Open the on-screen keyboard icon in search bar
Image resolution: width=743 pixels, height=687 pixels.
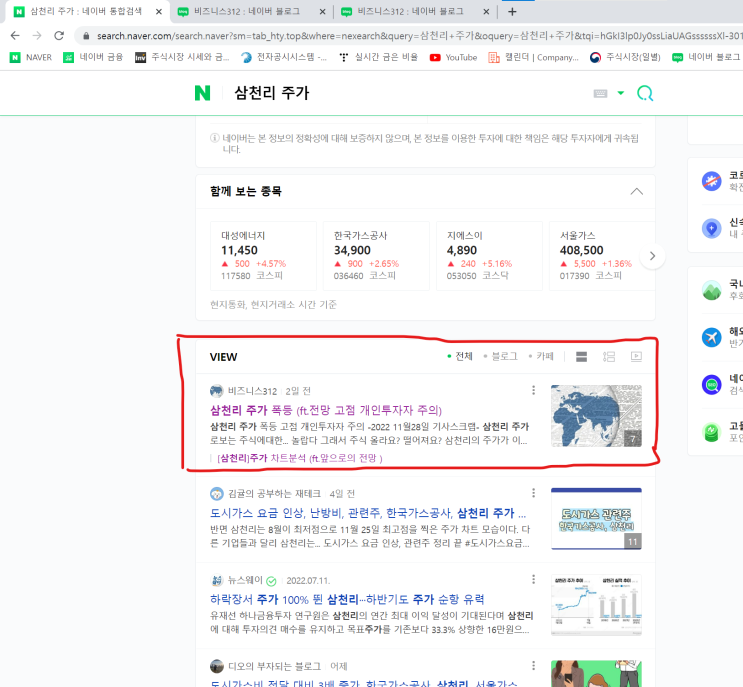[600, 93]
